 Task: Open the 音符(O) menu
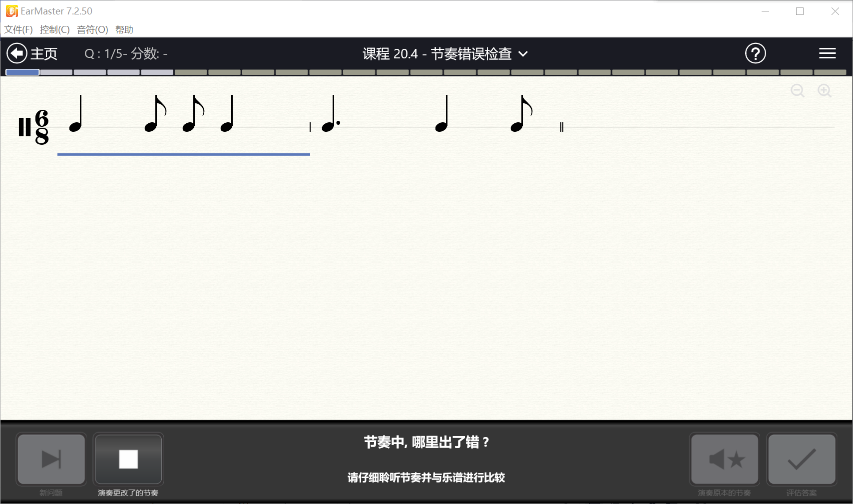92,29
